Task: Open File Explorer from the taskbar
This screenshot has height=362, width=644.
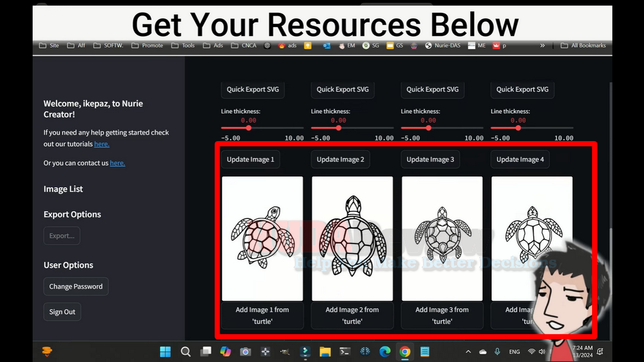Action: [x=325, y=352]
